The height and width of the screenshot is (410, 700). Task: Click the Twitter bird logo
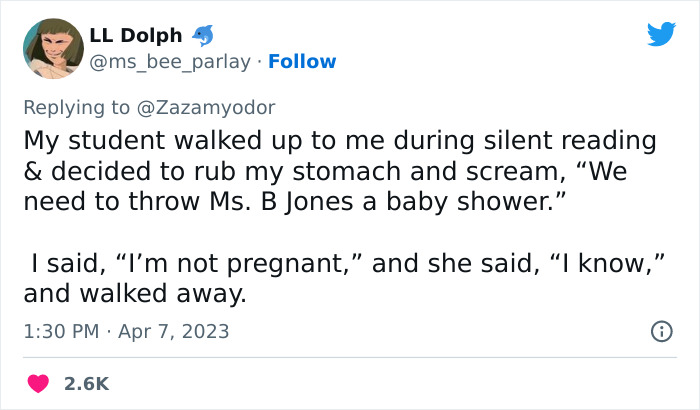click(661, 35)
